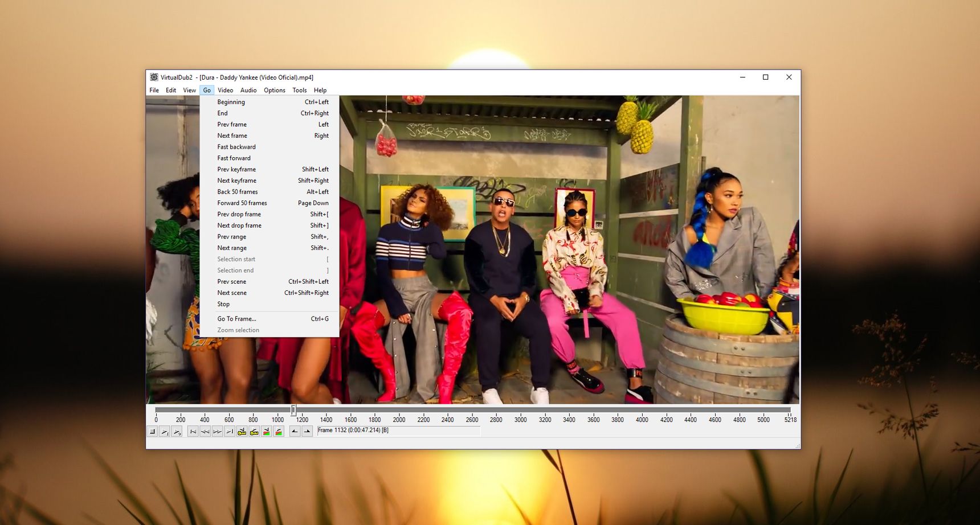The image size is (980, 525).
Task: Select Prev drop frame entry
Action: 269,215
